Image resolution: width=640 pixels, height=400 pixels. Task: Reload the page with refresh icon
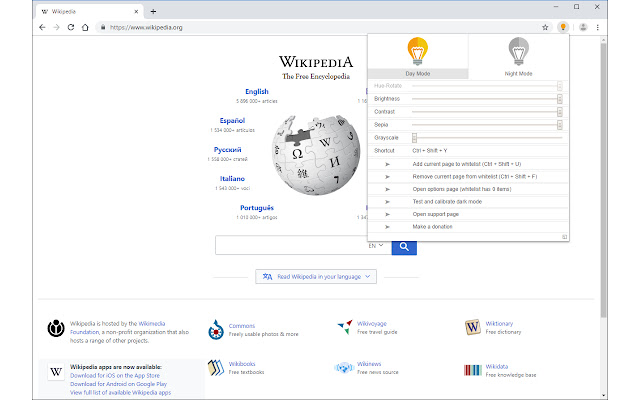pos(71,27)
